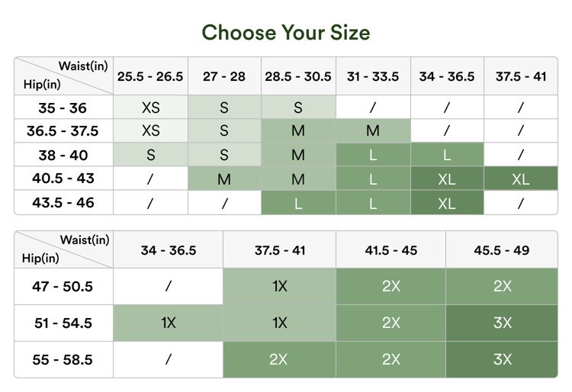Click the hip row header "51 - 54.5"
The width and height of the screenshot is (572, 392).
(63, 323)
